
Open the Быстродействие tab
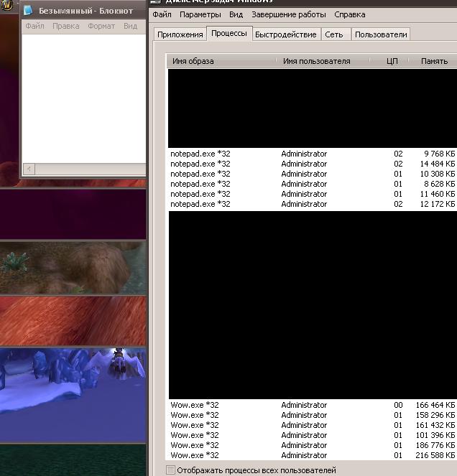click(285, 34)
